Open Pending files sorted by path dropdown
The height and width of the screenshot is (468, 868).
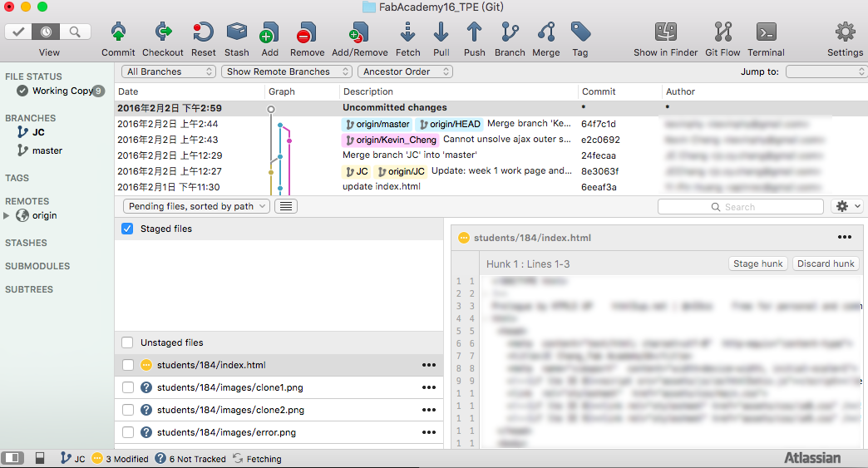pyautogui.click(x=196, y=206)
